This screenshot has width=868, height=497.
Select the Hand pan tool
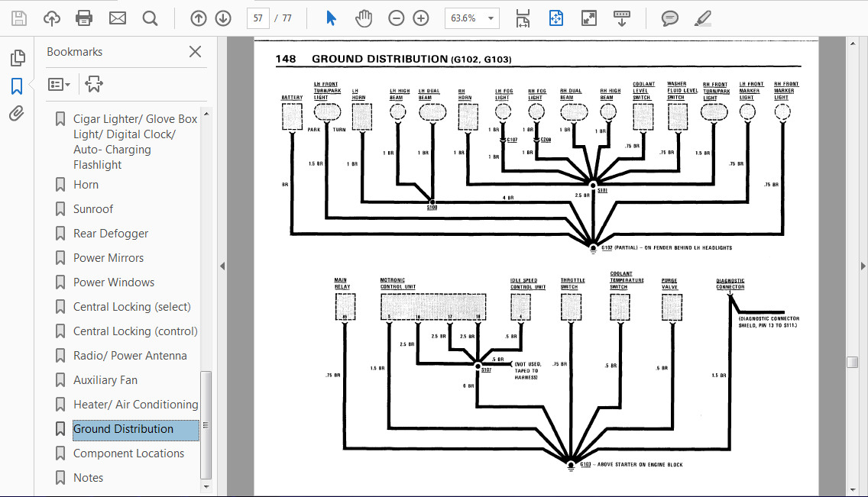point(364,18)
